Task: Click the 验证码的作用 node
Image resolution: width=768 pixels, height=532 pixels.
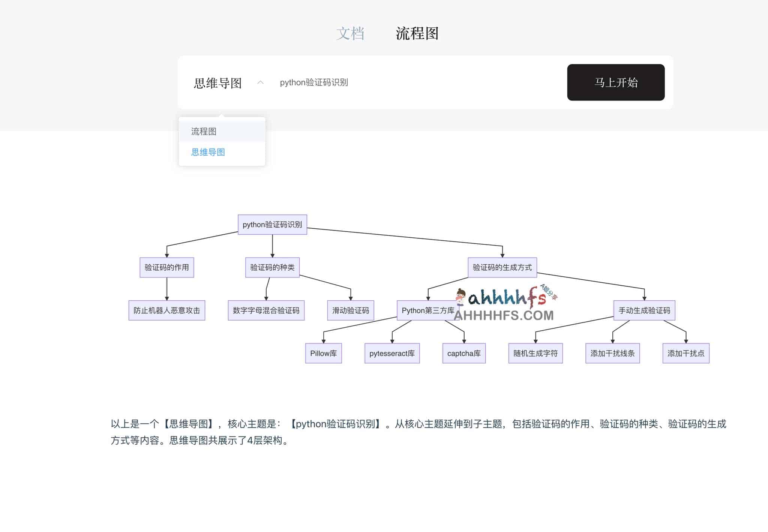Action: tap(166, 267)
